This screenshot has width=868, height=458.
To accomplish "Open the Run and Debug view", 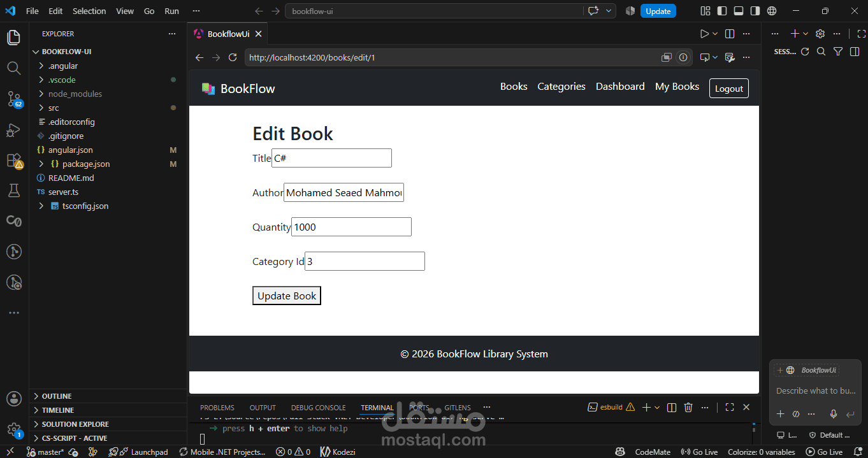I will pos(13,130).
